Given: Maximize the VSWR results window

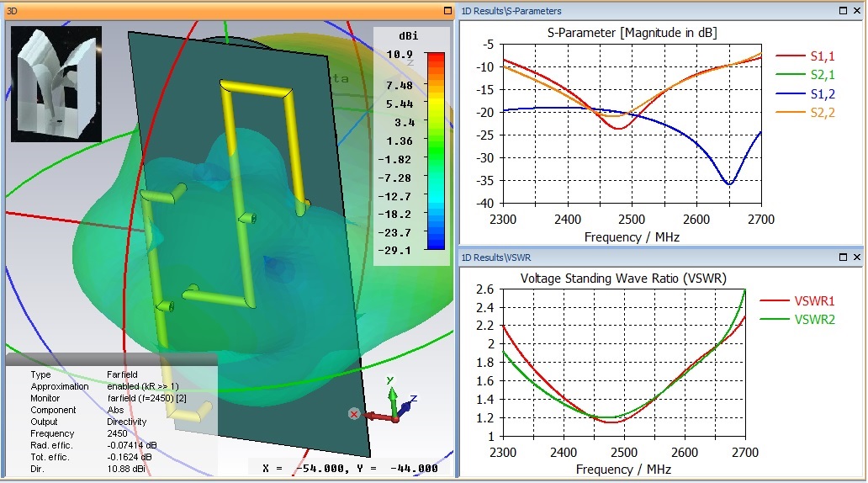Looking at the screenshot, I should (x=844, y=257).
